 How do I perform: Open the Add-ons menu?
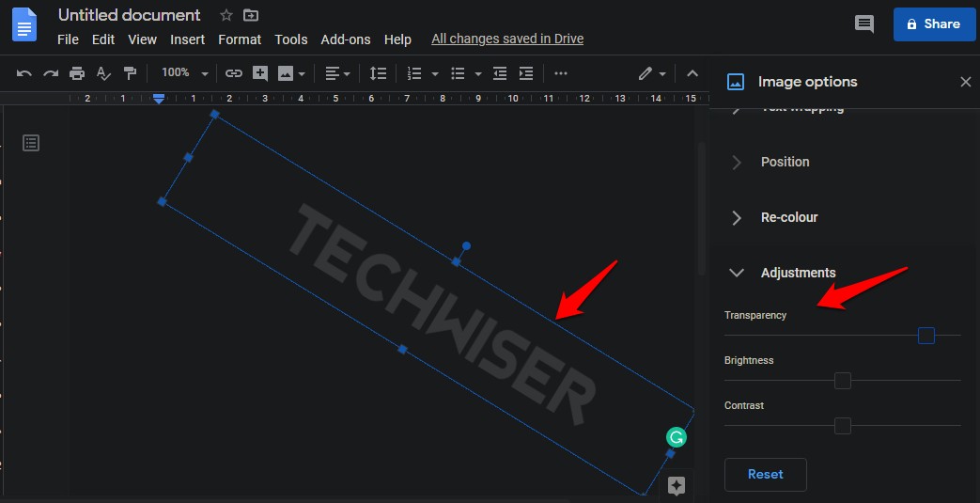pyautogui.click(x=346, y=39)
